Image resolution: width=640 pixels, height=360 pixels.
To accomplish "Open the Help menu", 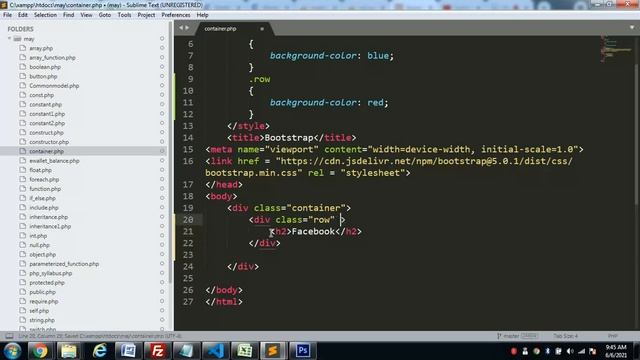I will [x=202, y=15].
